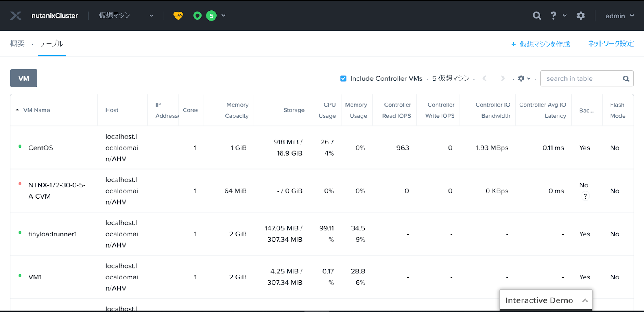Click the green circle alerts icon
Image resolution: width=644 pixels, height=312 pixels.
tap(197, 16)
